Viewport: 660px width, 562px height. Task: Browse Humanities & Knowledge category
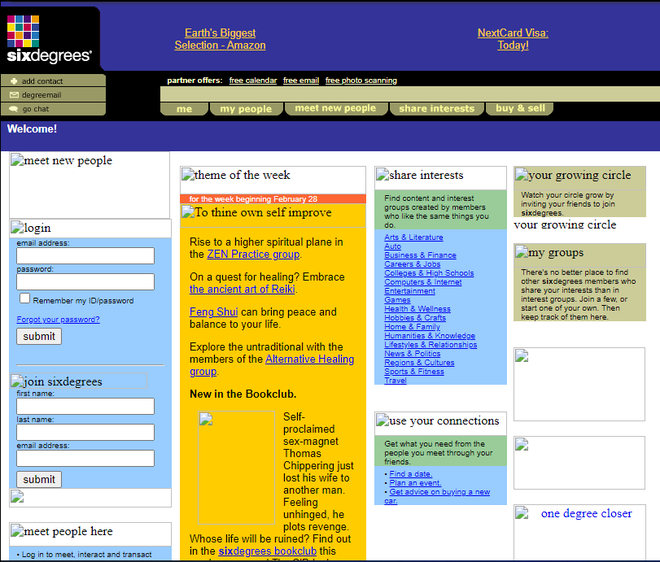(x=429, y=336)
